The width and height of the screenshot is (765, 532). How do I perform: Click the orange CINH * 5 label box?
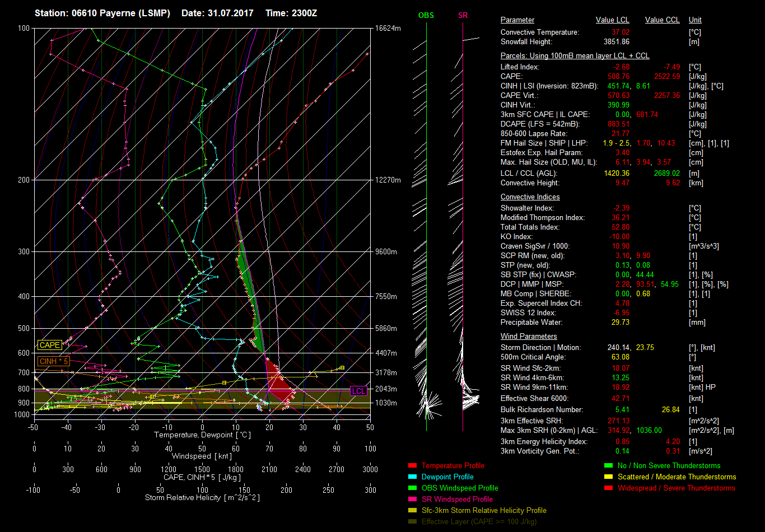[54, 361]
